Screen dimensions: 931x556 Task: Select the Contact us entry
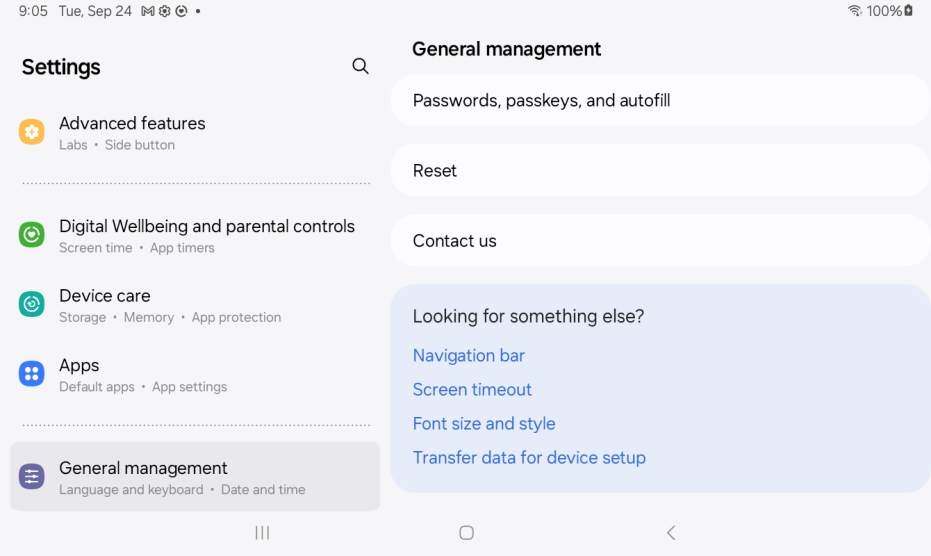tap(455, 240)
